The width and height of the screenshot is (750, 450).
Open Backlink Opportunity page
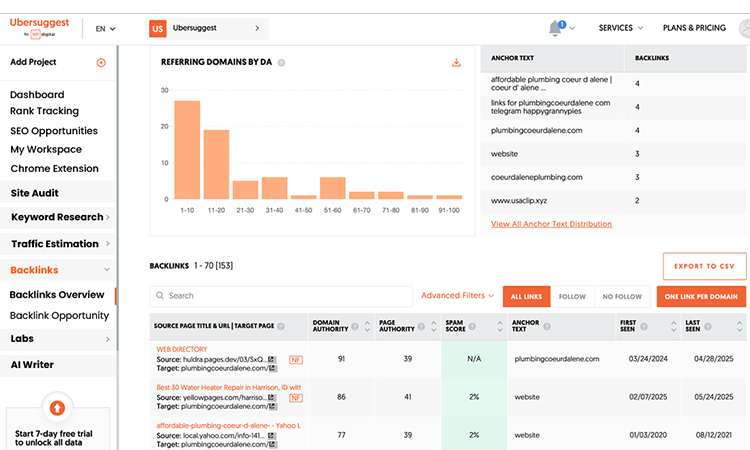pos(59,316)
